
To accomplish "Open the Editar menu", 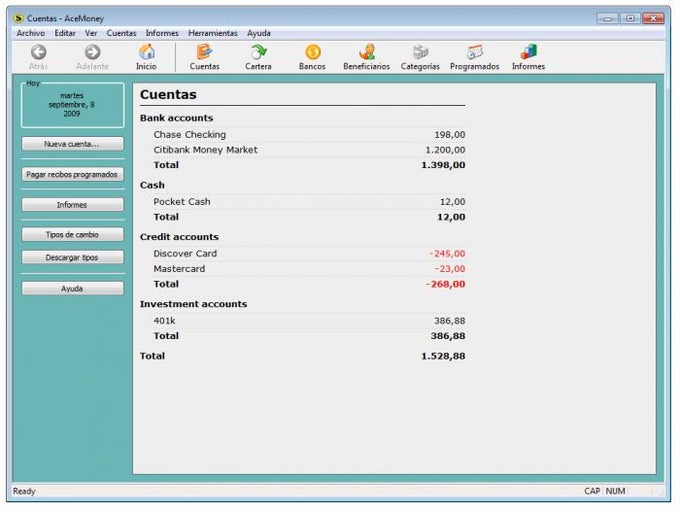I will 65,33.
